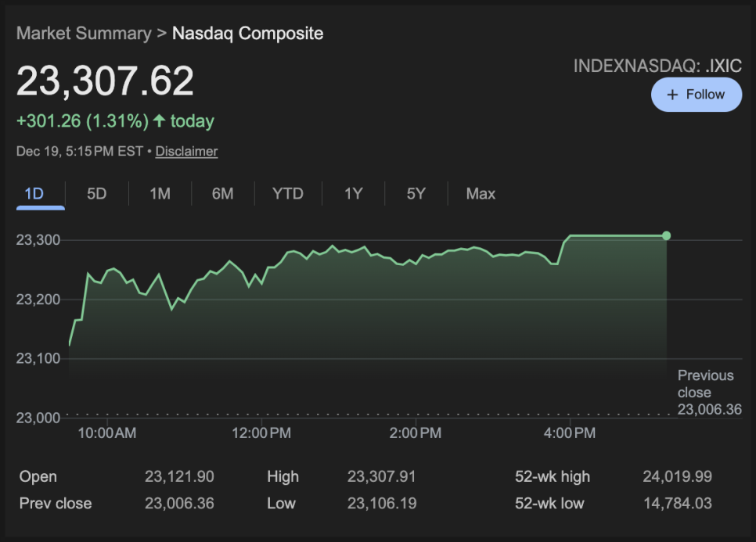Open the Disclaimer link
This screenshot has width=756, height=542.
click(186, 152)
